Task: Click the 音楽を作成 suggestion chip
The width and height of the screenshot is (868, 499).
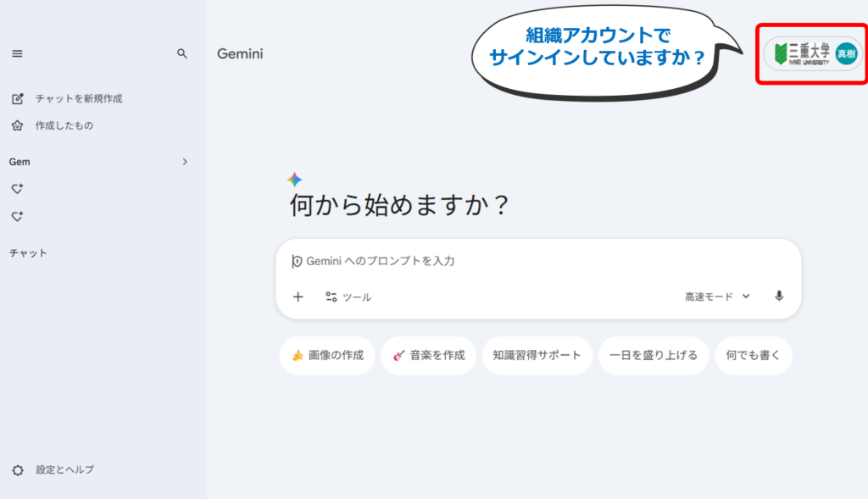Action: 428,355
